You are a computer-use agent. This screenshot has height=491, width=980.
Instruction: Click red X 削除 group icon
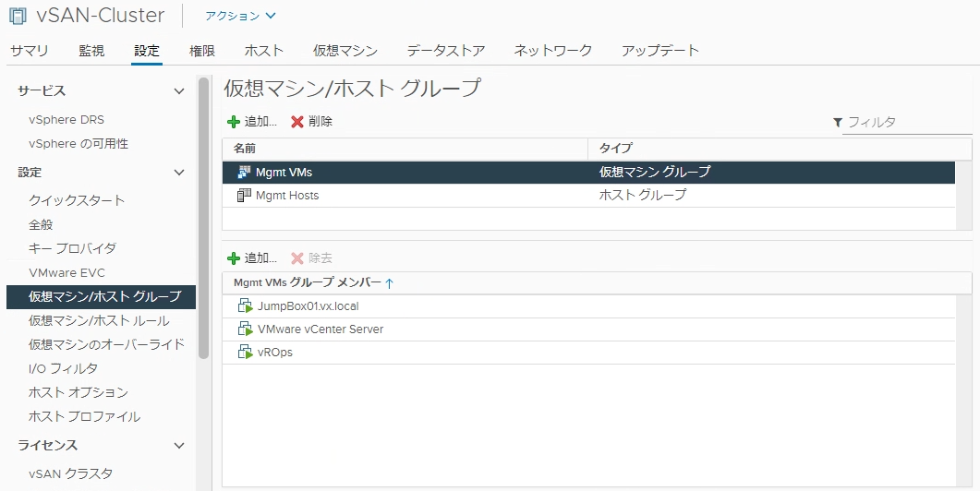pyautogui.click(x=297, y=122)
